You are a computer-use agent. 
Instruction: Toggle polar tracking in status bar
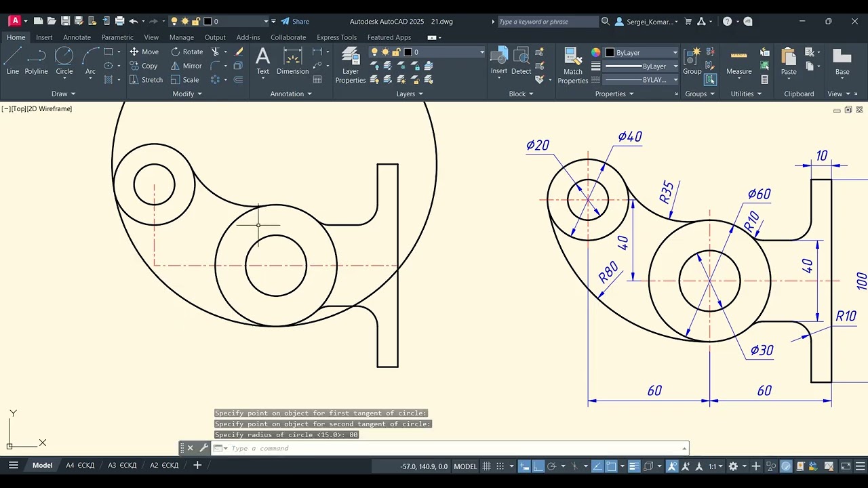[x=551, y=466]
